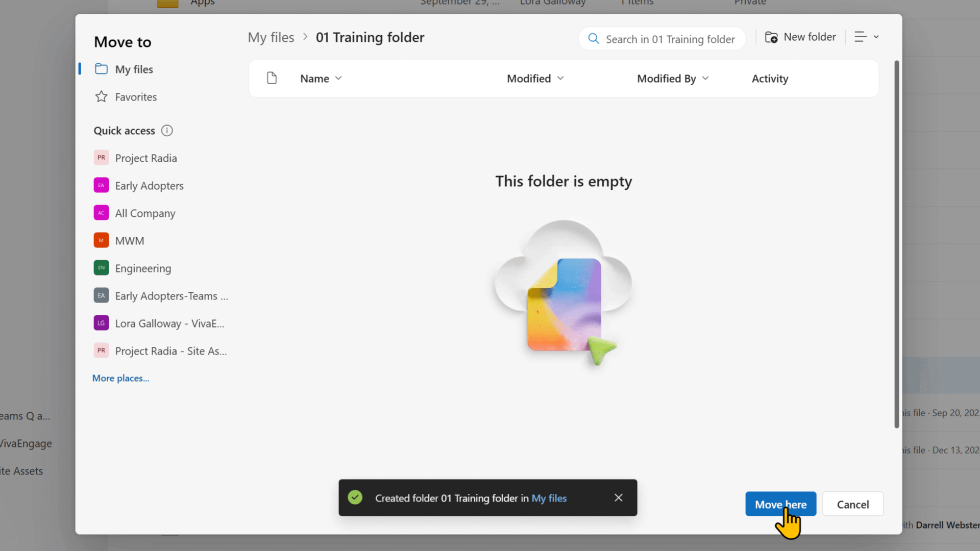
Task: Go to My files breadcrumb
Action: point(271,37)
